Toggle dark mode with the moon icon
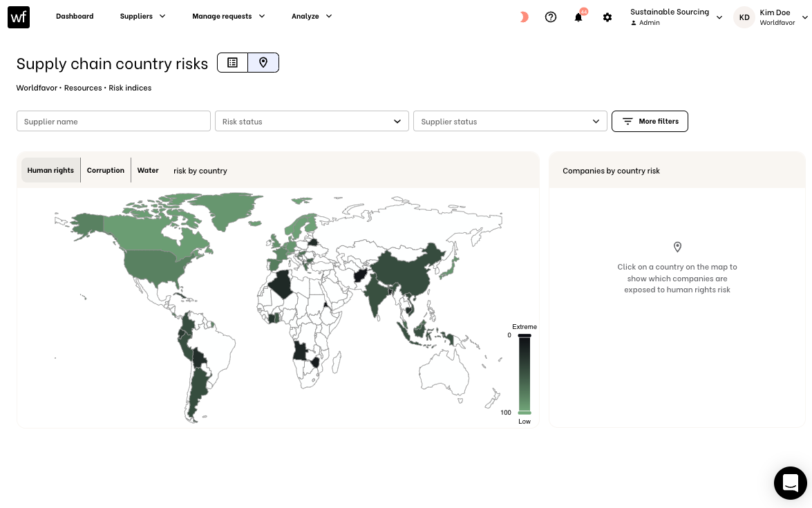 (x=524, y=17)
